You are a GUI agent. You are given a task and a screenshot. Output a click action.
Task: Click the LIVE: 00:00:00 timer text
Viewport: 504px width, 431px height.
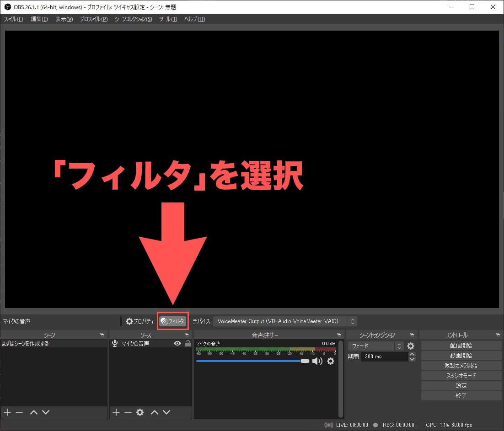coord(352,425)
